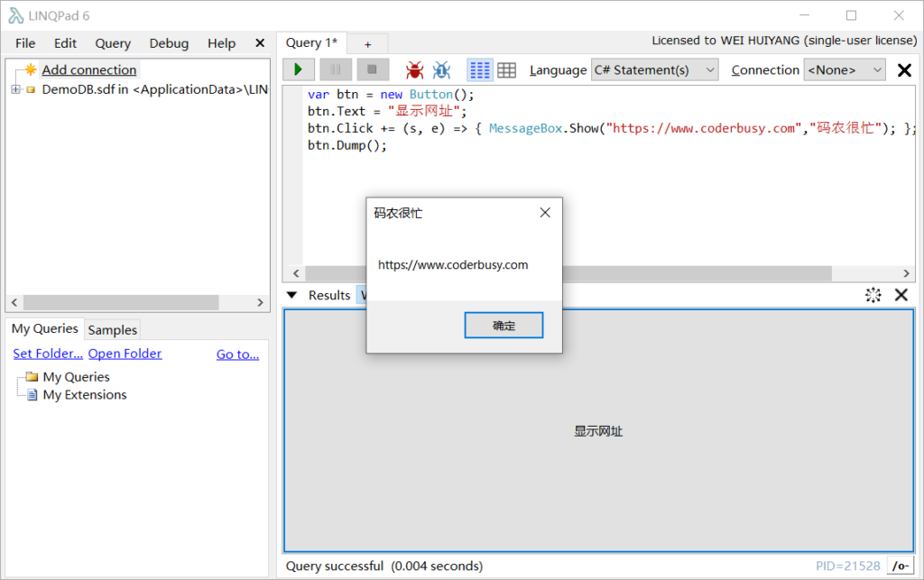Screen dimensions: 924x580
Task: Click into the code editor at btn.Dump();
Action: click(x=347, y=145)
